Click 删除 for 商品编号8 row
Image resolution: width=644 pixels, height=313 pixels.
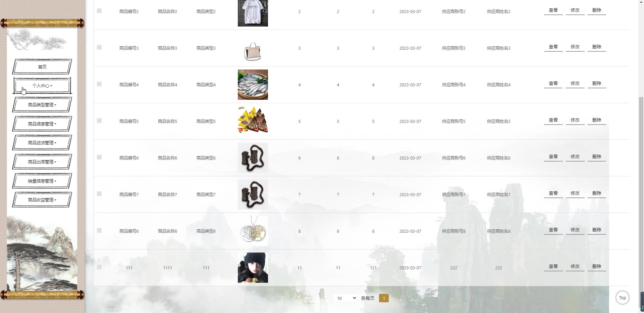click(597, 230)
